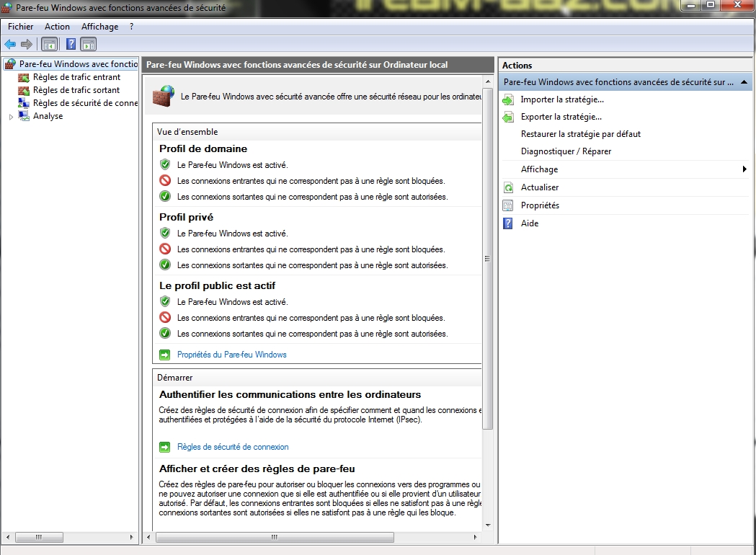756x555 pixels.
Task: Click the green arrow beside Règles de sécurité de connexion link
Action: [x=165, y=448]
